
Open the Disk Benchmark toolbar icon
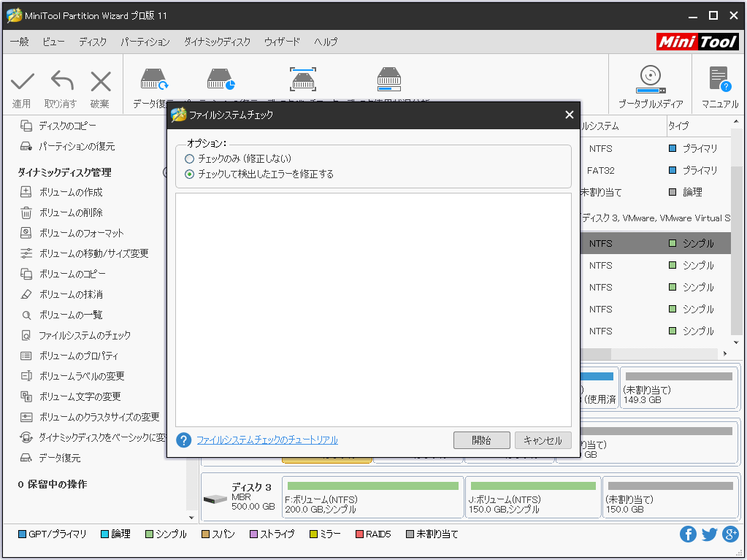[x=303, y=79]
